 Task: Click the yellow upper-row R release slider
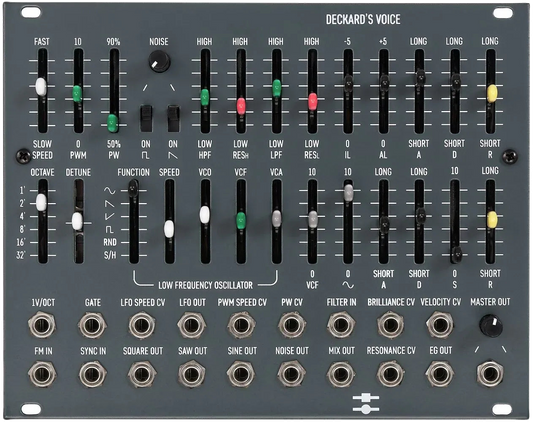tap(492, 94)
